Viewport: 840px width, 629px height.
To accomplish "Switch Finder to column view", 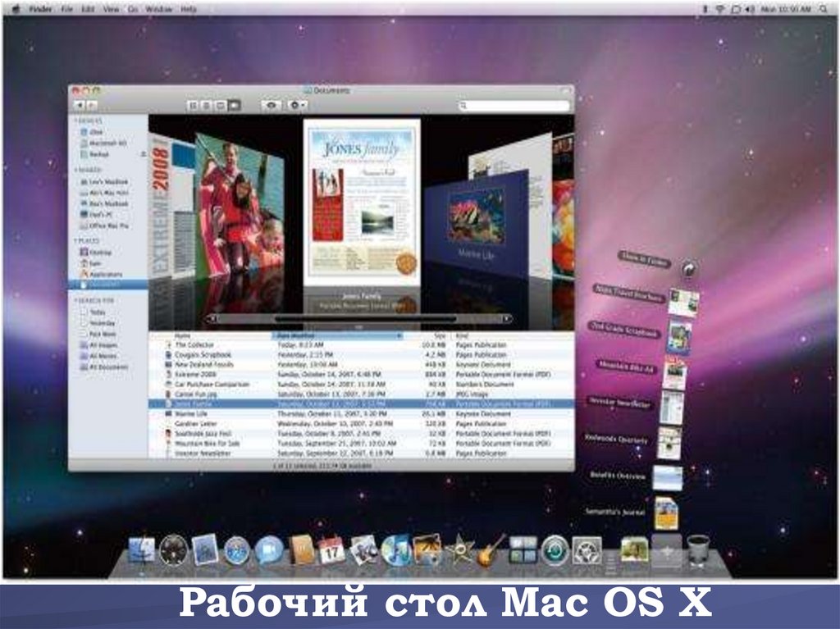I will coord(220,106).
